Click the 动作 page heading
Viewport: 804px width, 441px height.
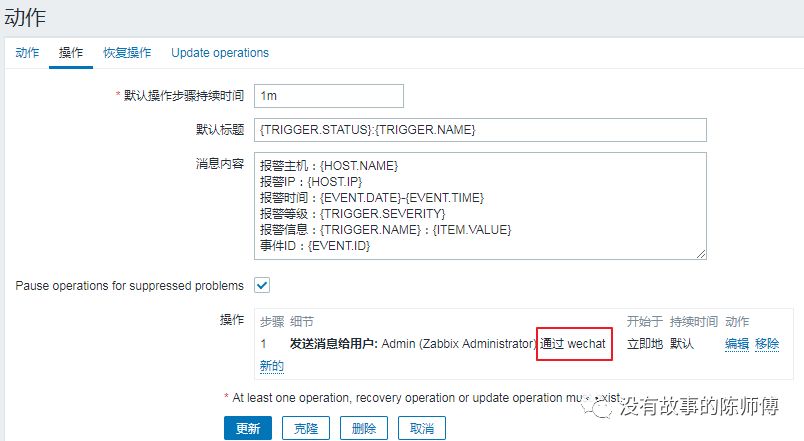(26, 17)
